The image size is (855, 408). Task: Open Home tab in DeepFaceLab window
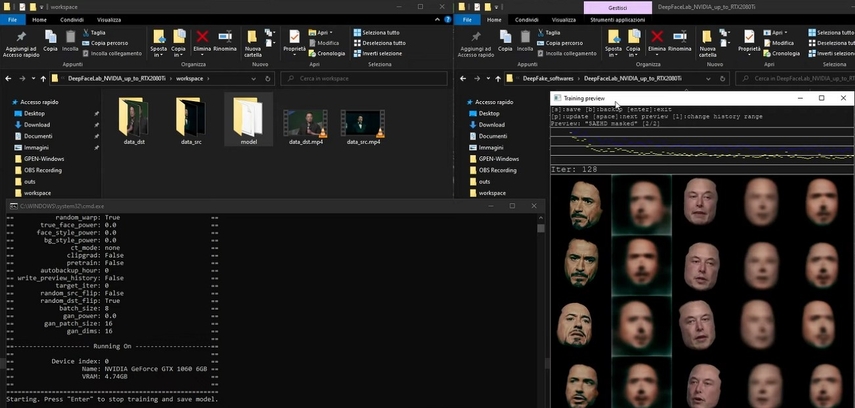[494, 20]
